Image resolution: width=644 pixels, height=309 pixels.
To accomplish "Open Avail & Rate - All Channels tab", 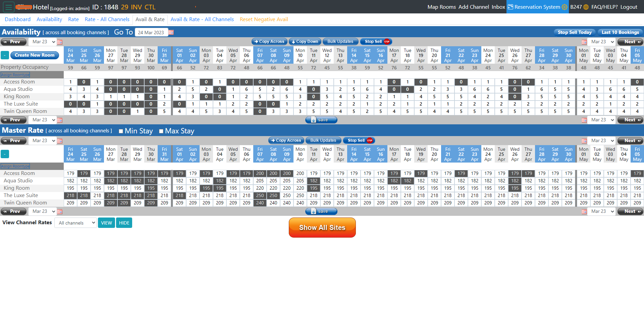I will click(202, 19).
